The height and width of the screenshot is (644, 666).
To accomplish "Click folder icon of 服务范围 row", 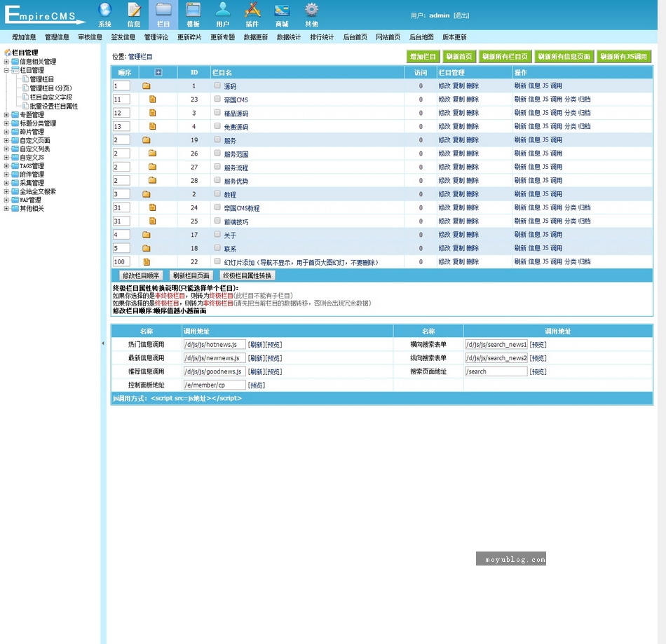I will click(153, 153).
